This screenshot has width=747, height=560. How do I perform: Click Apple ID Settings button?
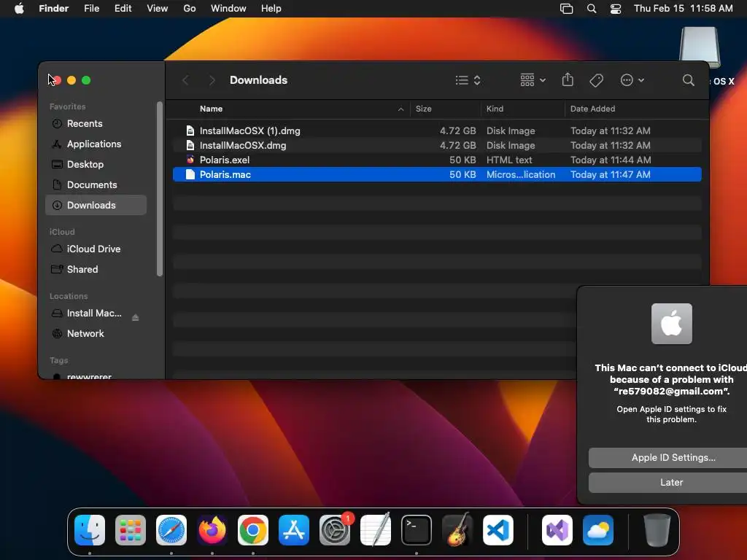[668, 458]
